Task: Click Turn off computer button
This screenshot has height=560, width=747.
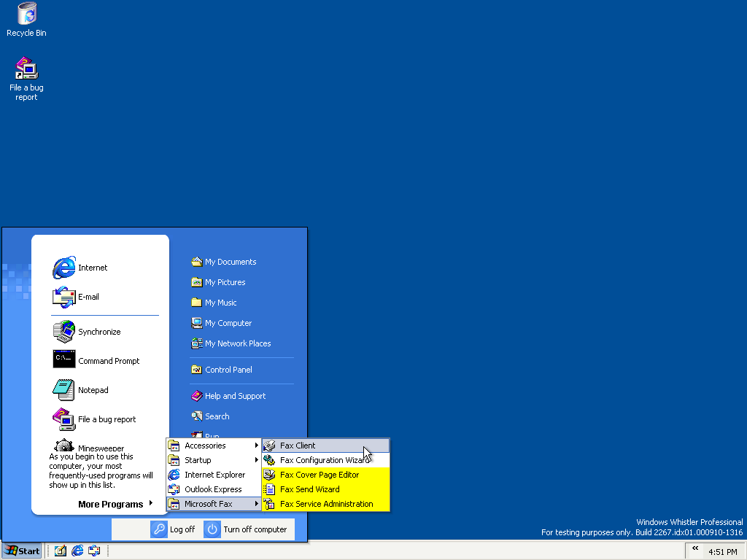Action: [246, 529]
